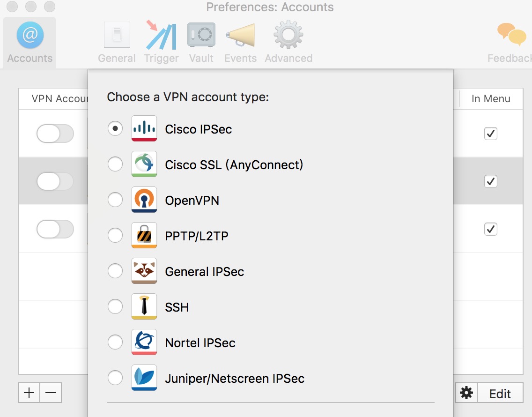The width and height of the screenshot is (532, 417).
Task: Click the Juniper/Netscreen IPSec leaf icon
Action: click(x=144, y=378)
